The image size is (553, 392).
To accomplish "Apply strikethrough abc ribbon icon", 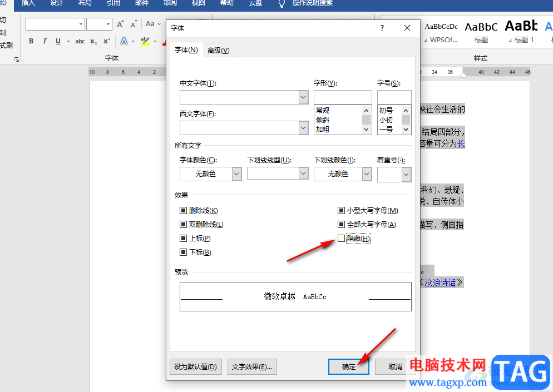I will pyautogui.click(x=80, y=41).
